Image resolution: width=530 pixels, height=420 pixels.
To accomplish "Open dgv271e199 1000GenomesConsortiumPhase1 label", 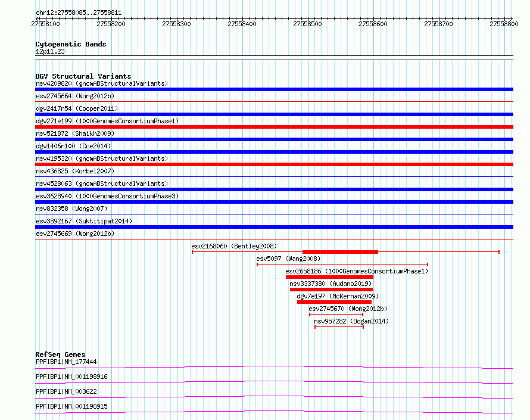I will [x=107, y=121].
